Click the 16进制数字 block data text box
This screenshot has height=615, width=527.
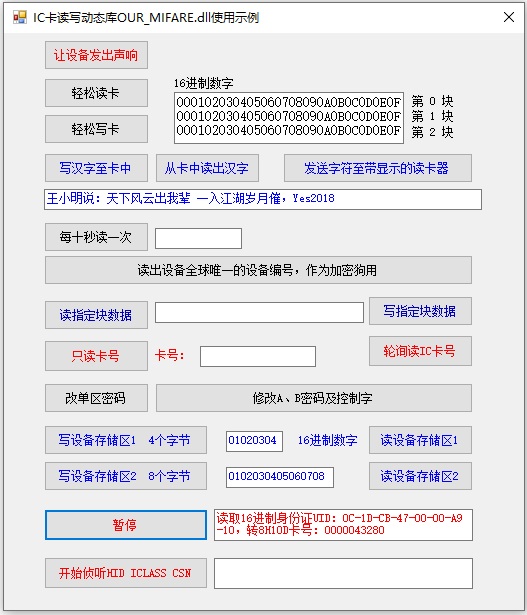289,118
